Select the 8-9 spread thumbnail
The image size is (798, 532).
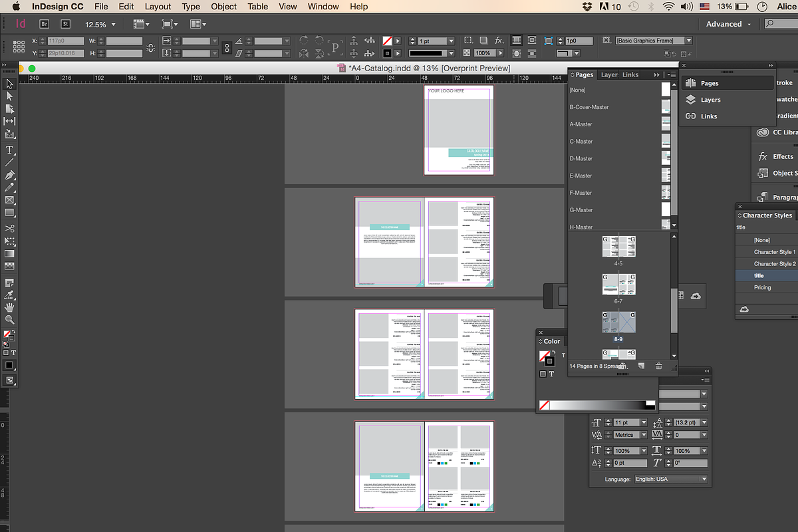(x=619, y=323)
